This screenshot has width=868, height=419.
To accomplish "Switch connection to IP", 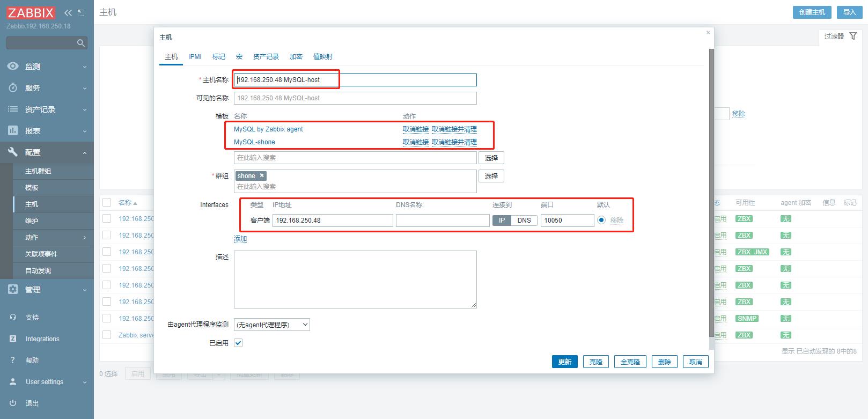I will click(502, 220).
